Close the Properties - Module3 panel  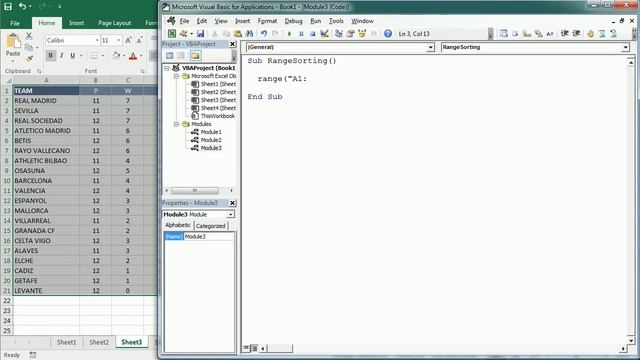tap(233, 203)
